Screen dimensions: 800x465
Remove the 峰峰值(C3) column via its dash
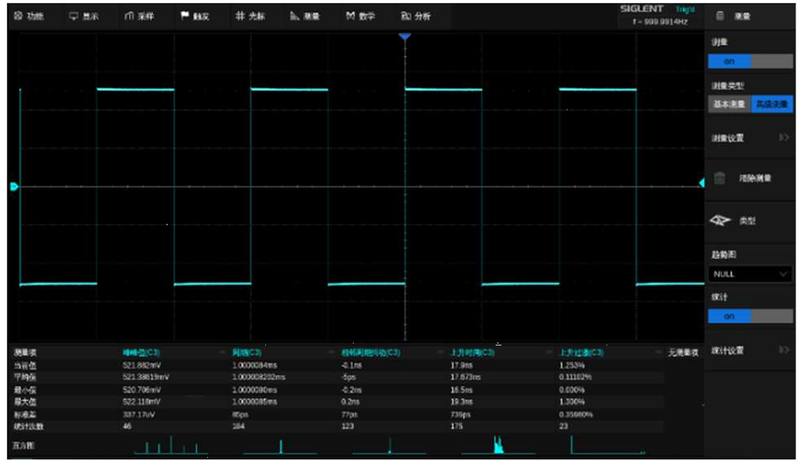point(222,352)
